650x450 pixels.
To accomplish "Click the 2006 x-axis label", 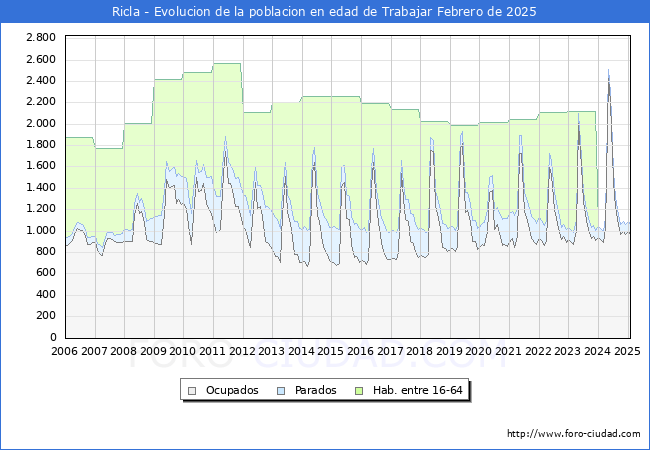I will [64, 351].
